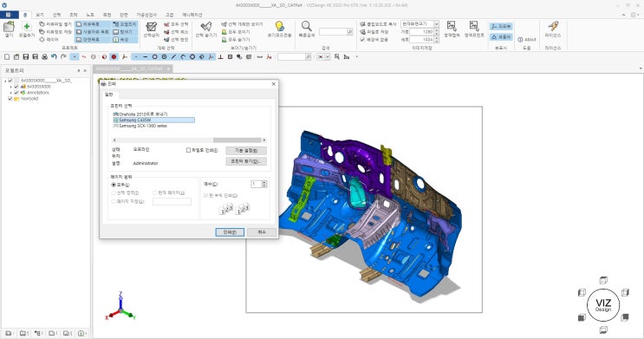
Task: Check the 파일로 인쇄 print to file checkbox
Action: point(188,150)
